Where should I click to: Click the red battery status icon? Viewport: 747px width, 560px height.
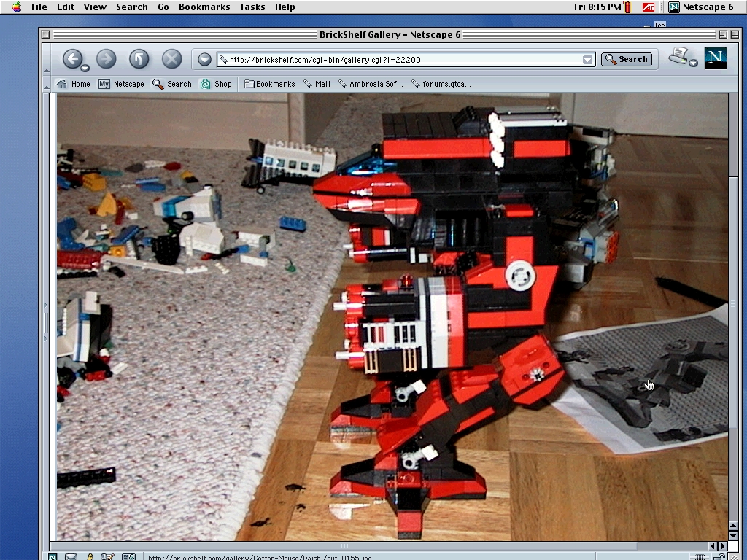628,7
